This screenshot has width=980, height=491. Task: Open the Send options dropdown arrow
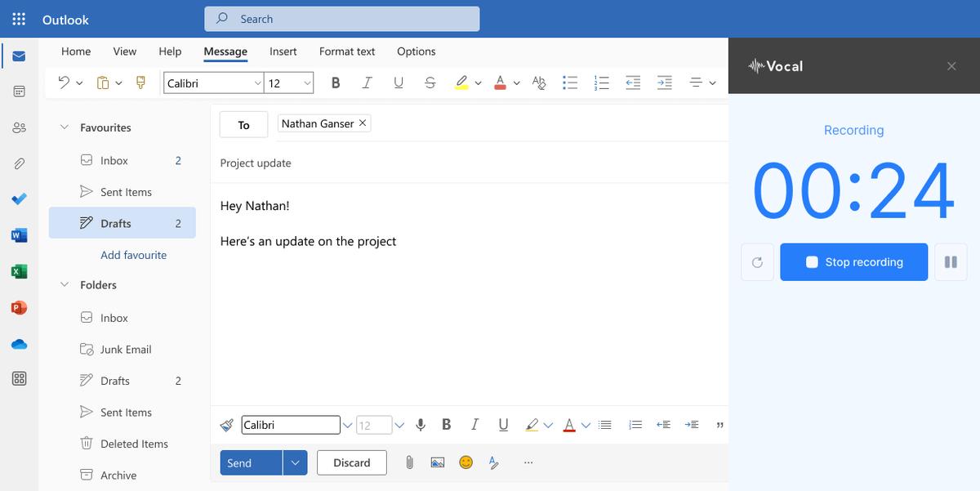(295, 462)
